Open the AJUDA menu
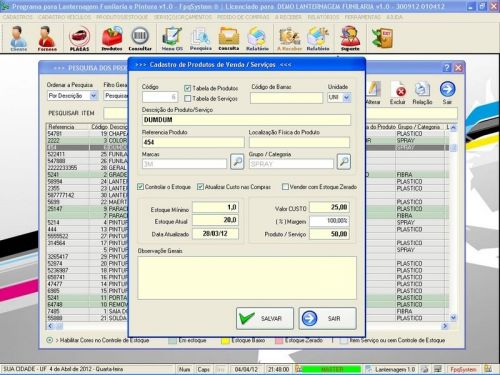 [394, 17]
